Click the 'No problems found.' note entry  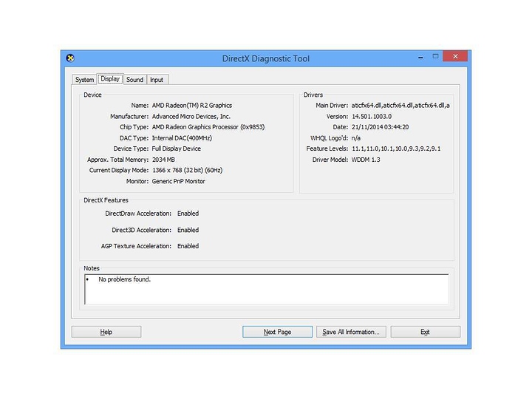pos(124,279)
